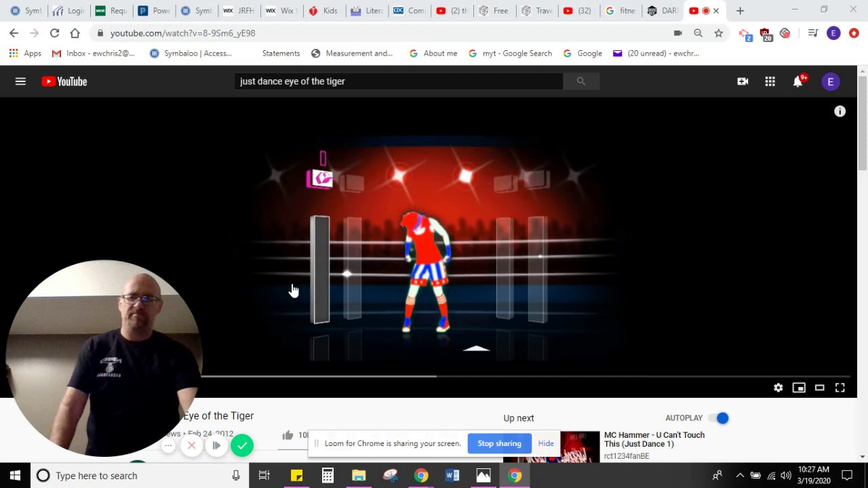Open the YouTube apps grid

click(x=770, y=81)
